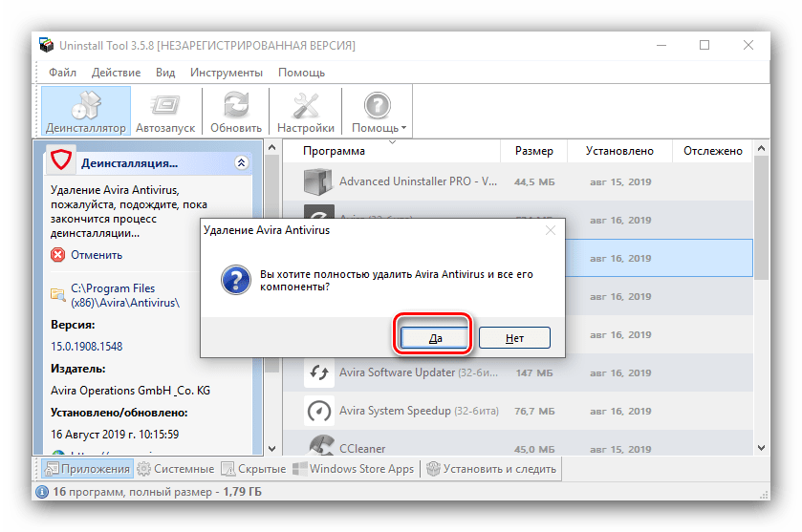The image size is (802, 532).
Task: Click the red Отменить cancel icon
Action: pyautogui.click(x=58, y=255)
